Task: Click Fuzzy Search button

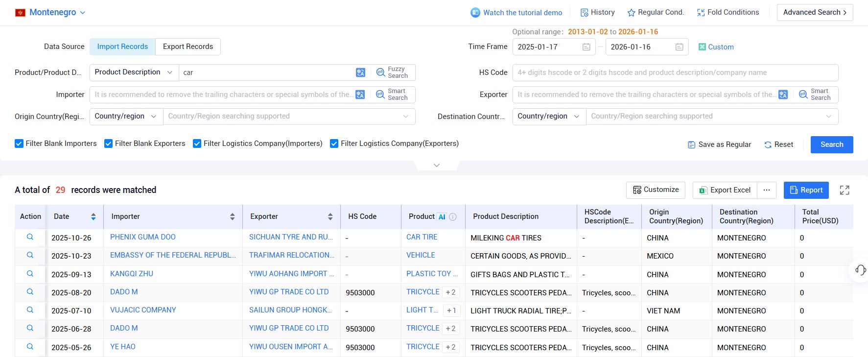Action: coord(393,72)
